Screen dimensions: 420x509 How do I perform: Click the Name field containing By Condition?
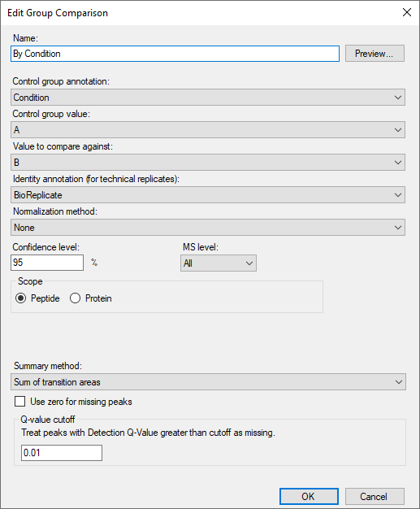tap(175, 54)
